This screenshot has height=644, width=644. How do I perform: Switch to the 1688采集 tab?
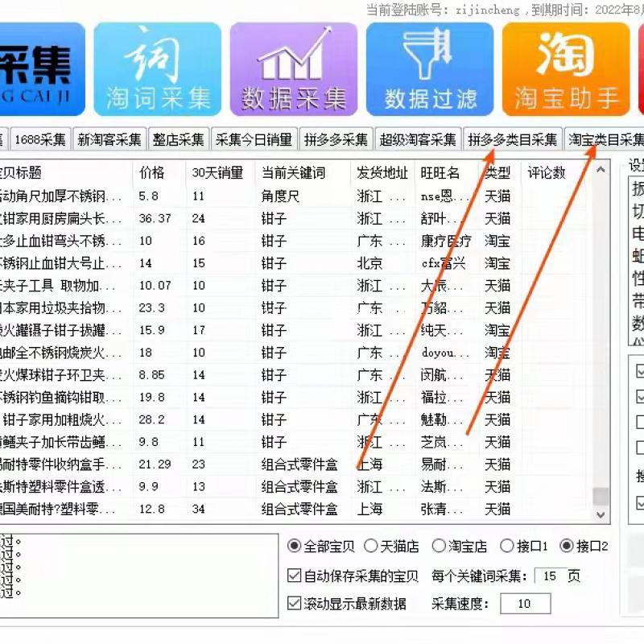pos(40,139)
